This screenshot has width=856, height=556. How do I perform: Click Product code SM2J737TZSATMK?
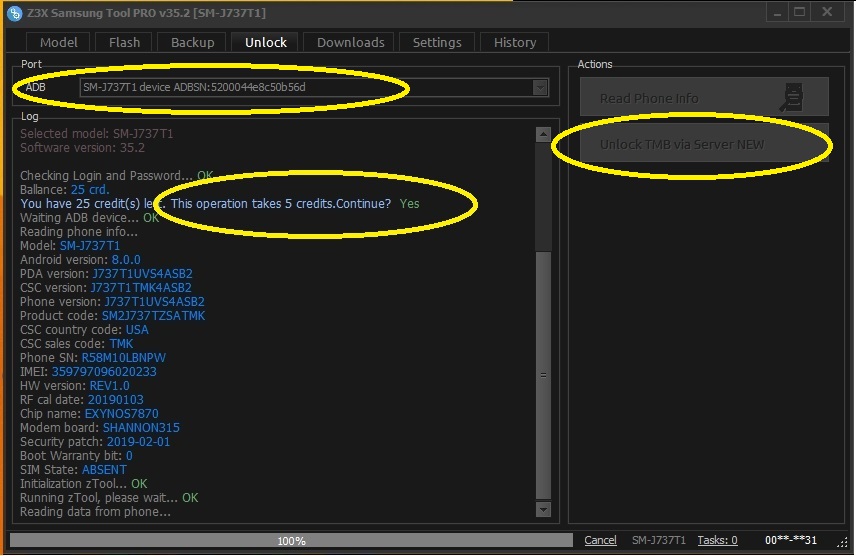pyautogui.click(x=153, y=316)
